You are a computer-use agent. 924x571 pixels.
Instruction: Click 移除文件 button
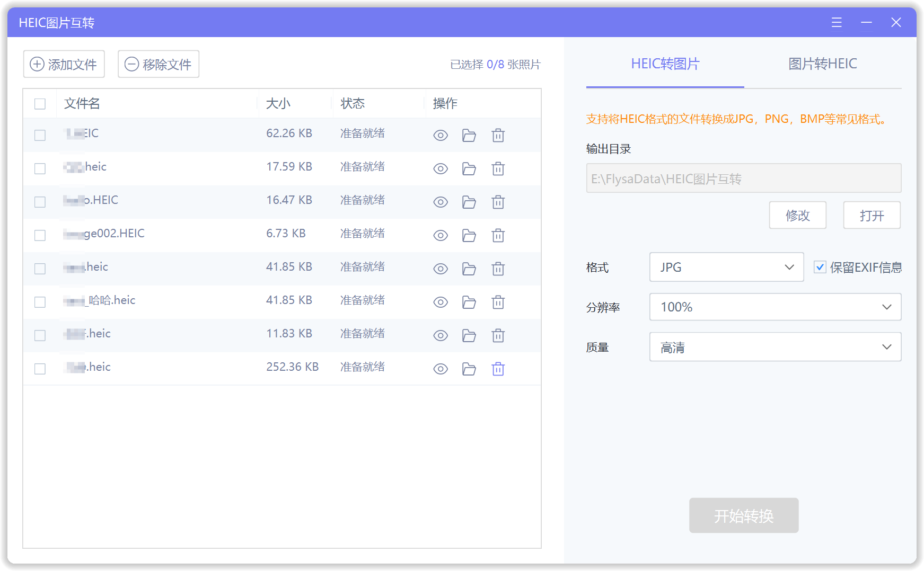pos(159,64)
